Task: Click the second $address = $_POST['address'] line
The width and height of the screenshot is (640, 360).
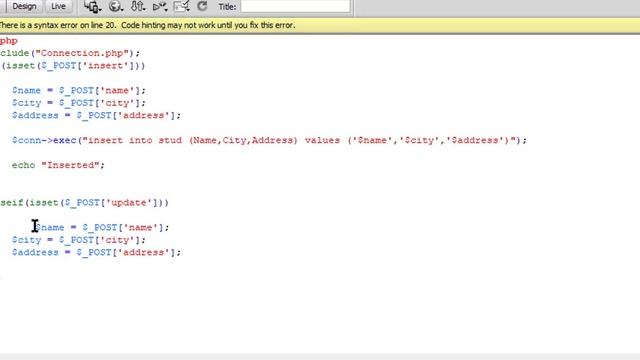Action: 96,253
